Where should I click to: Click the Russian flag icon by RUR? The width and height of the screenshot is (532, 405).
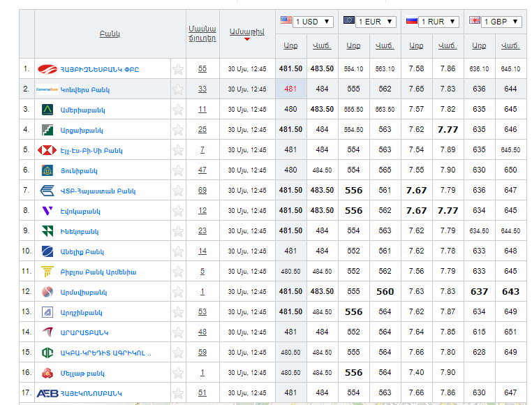tap(411, 20)
